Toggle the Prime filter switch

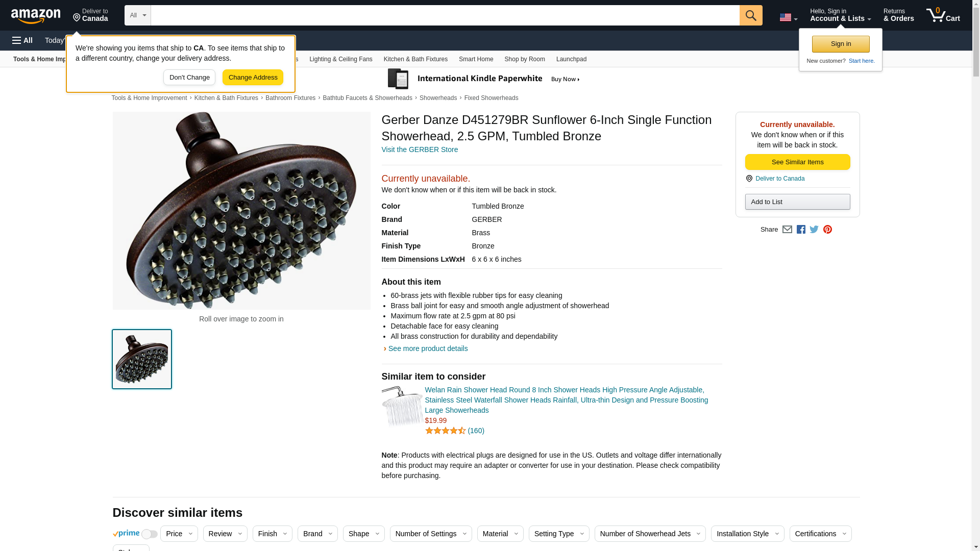click(x=149, y=534)
